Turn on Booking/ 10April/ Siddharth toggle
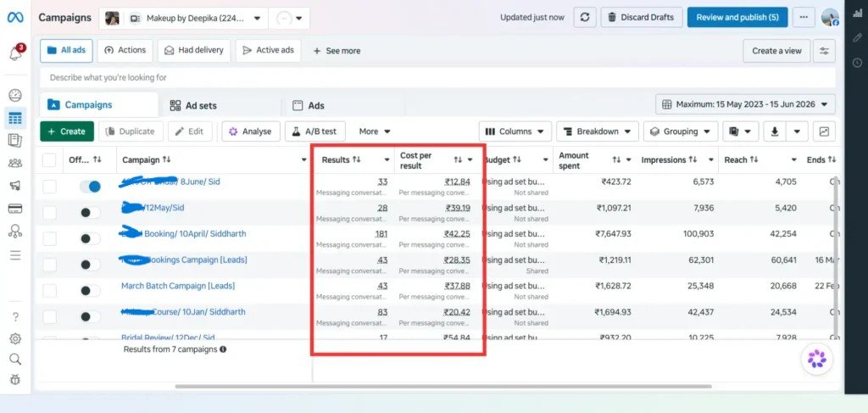Screen dimensions: 868x413 [x=90, y=238]
